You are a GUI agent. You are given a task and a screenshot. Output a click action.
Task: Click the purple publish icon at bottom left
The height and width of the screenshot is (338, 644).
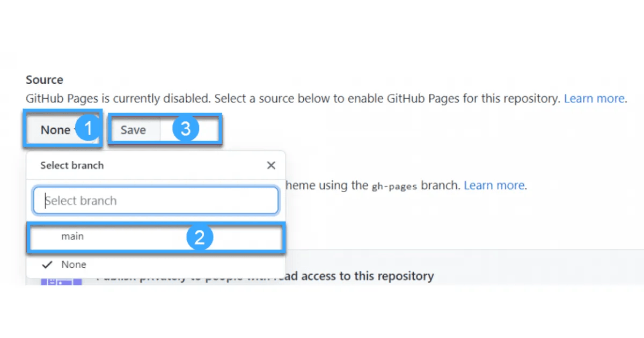[x=61, y=281]
